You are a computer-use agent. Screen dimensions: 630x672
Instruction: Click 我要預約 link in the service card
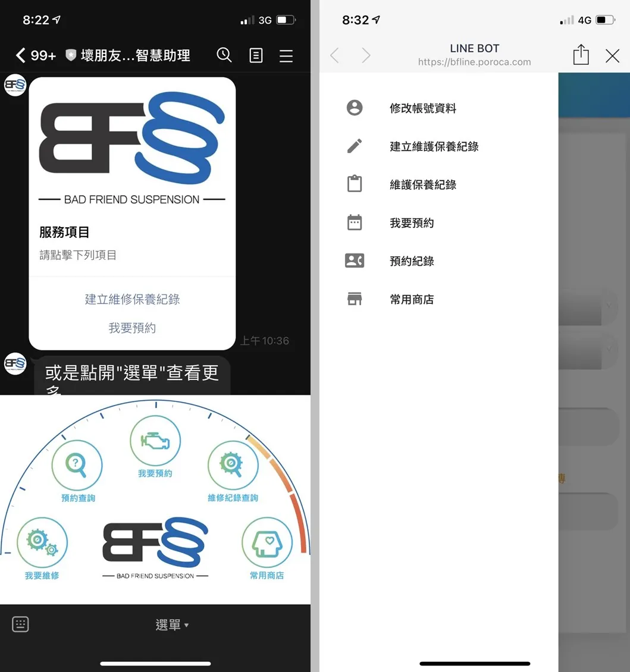point(132,328)
